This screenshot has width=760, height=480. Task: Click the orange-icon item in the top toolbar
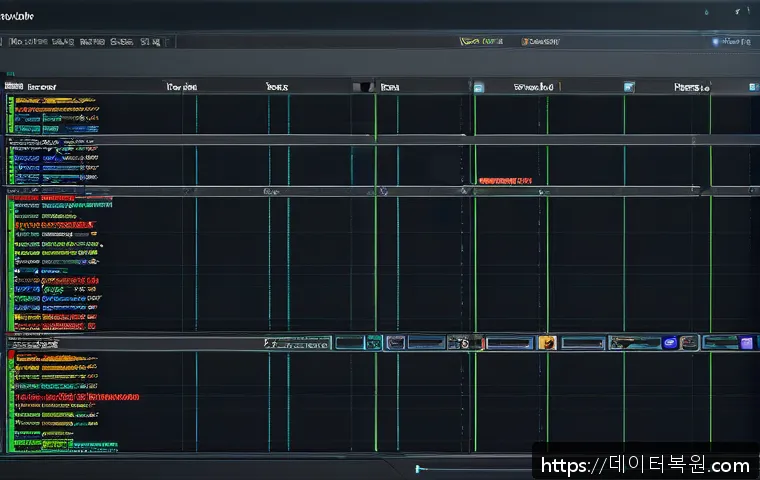tap(540, 42)
